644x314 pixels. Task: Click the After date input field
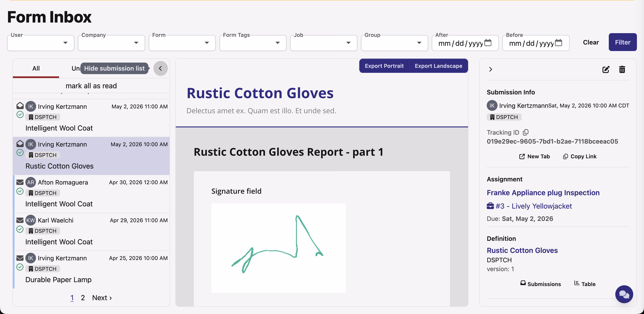pyautogui.click(x=465, y=43)
